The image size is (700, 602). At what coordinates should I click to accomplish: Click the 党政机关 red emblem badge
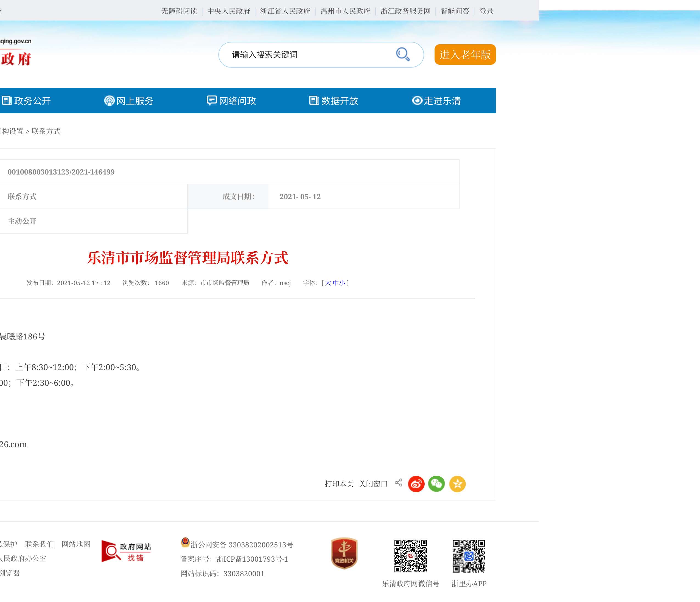pos(344,553)
